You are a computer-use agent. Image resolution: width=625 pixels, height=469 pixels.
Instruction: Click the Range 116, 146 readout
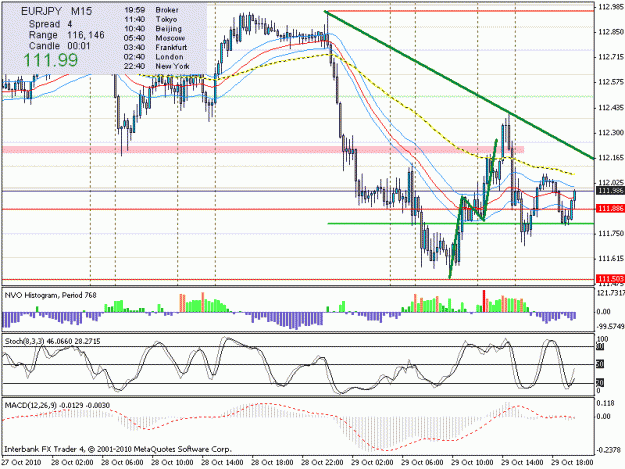pos(66,35)
